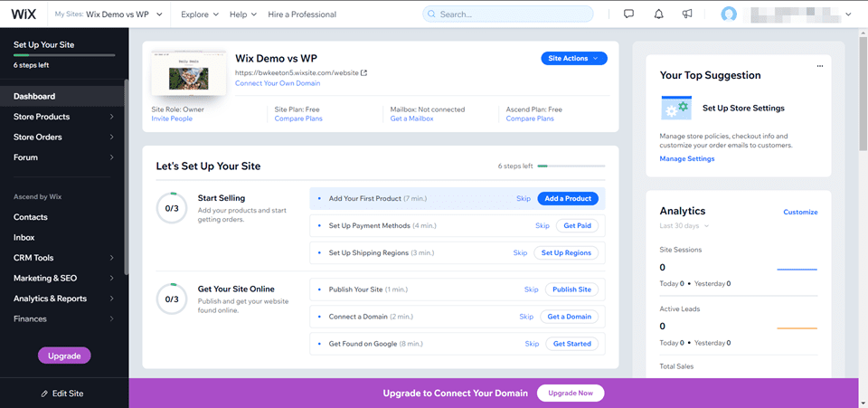
Task: Click Invite People link
Action: coord(172,119)
